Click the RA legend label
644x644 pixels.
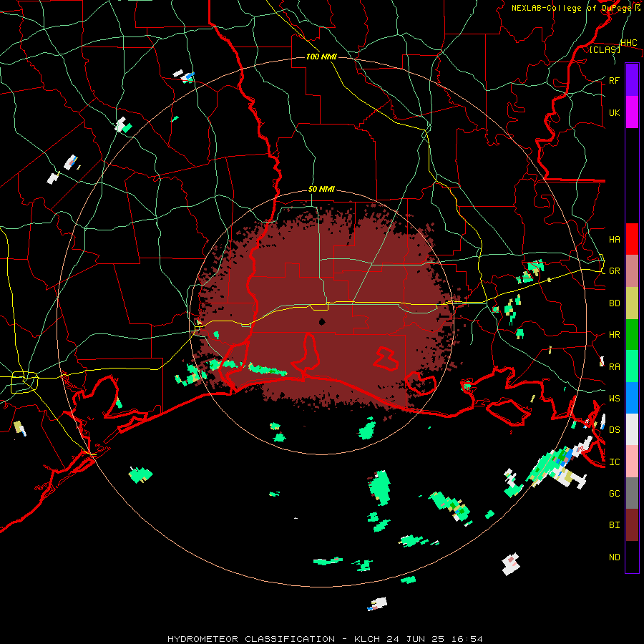click(615, 367)
